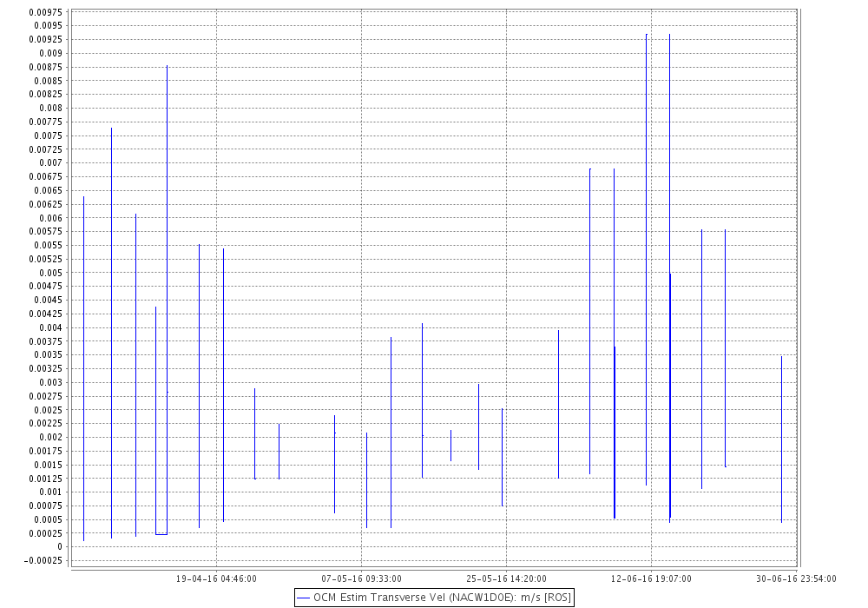Click the x-axis label 25-05-16 14:20:00
This screenshot has height=608, width=868.
tap(507, 578)
